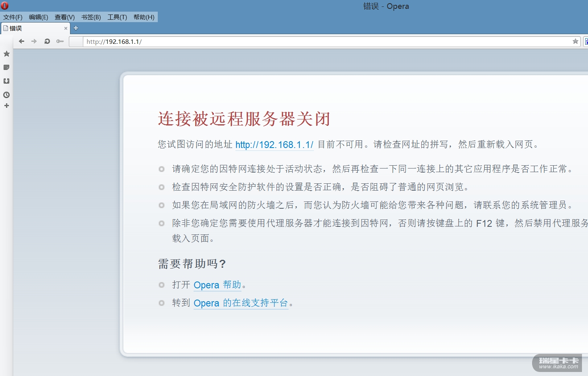The height and width of the screenshot is (376, 588).
Task: Follow the http://192.168.1.1/ link in the error message
Action: (x=274, y=145)
